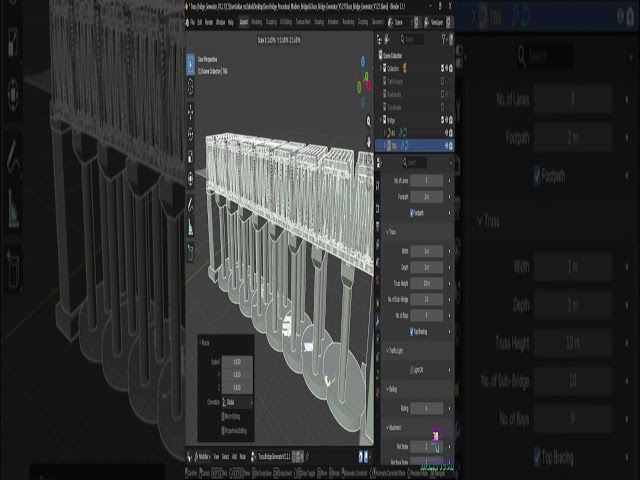Click the Scene browse icon
This screenshot has width=640, height=480.
pos(390,22)
